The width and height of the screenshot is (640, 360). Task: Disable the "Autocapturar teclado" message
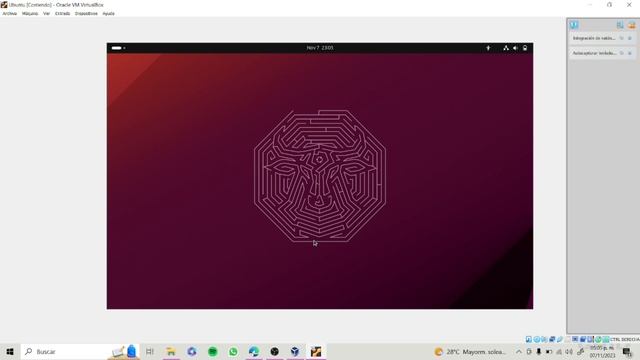tap(622, 53)
